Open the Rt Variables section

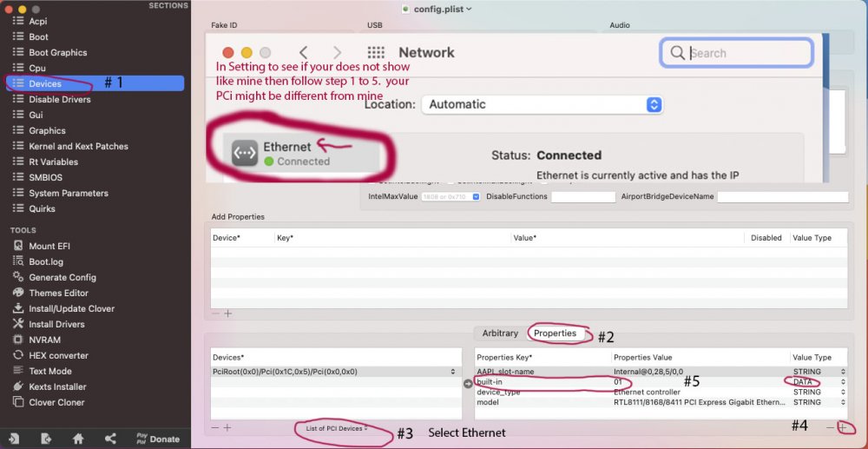point(53,162)
